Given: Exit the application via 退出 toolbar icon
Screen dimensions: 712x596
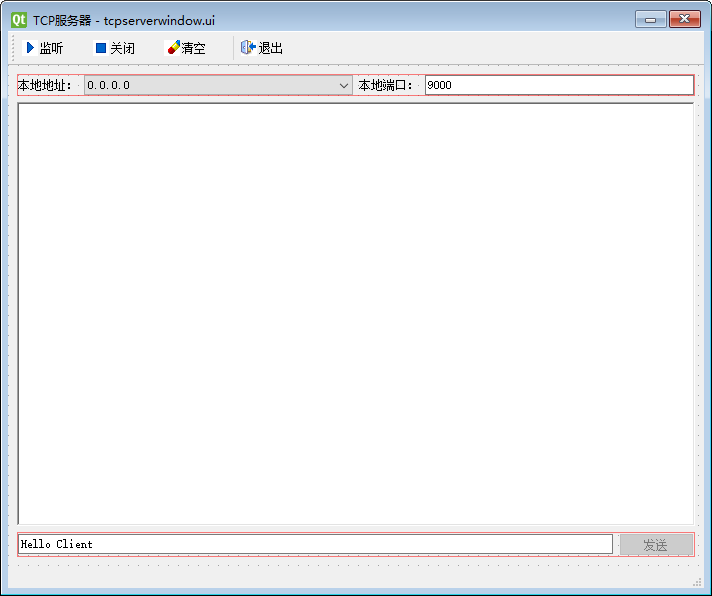Looking at the screenshot, I should coord(248,47).
